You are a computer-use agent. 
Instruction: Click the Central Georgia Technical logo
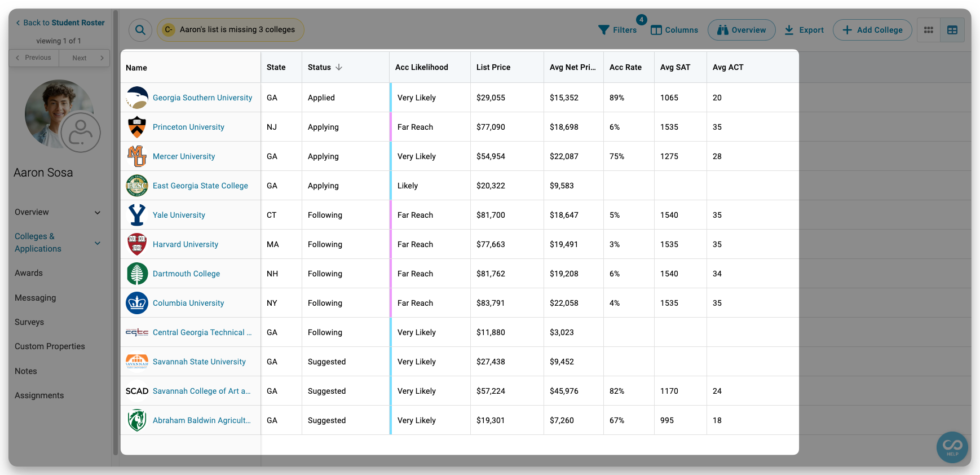tap(137, 332)
